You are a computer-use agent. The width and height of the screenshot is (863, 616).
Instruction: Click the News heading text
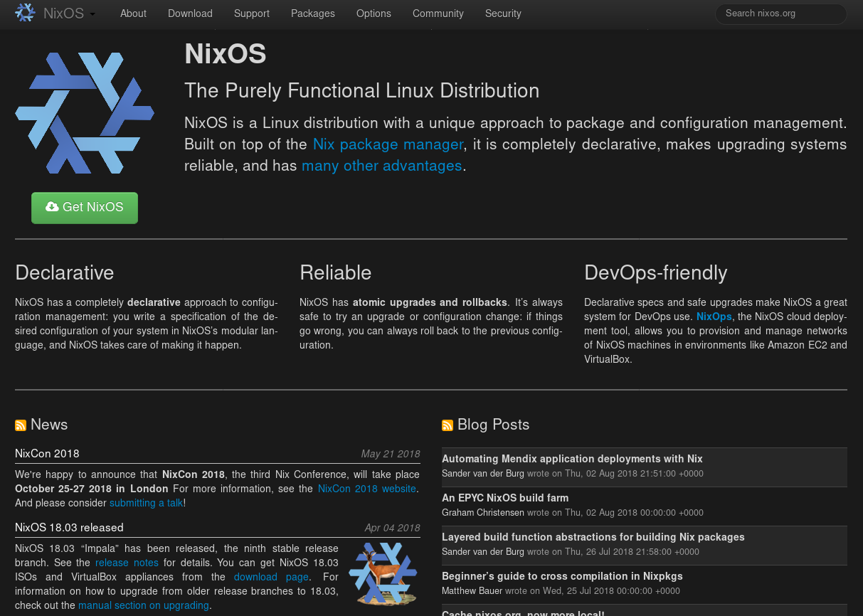point(49,425)
